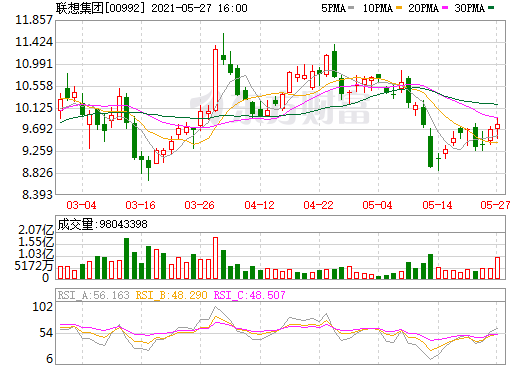This screenshot has width=520, height=365.
Task: Click the 04-12 date axis label
Action: [259, 205]
